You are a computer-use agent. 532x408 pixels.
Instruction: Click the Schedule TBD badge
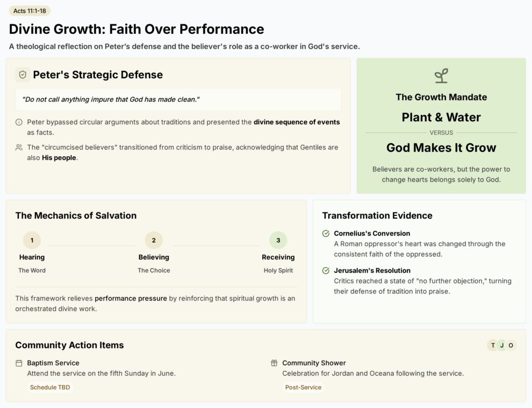click(x=50, y=387)
